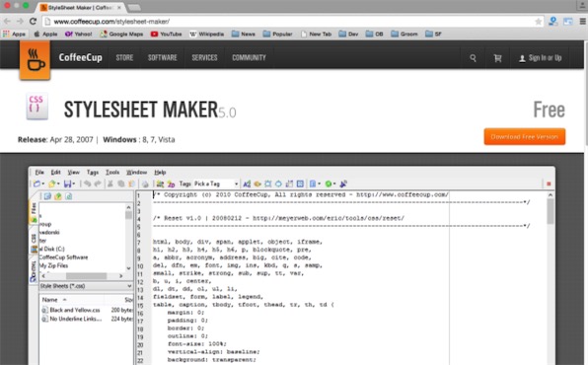Click the Copy icon in editor toolbar
Screen dimensions: 588x365
[x=121, y=183]
